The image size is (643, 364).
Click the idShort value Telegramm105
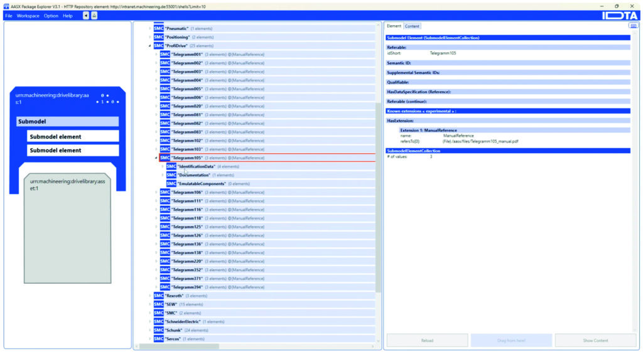point(443,53)
